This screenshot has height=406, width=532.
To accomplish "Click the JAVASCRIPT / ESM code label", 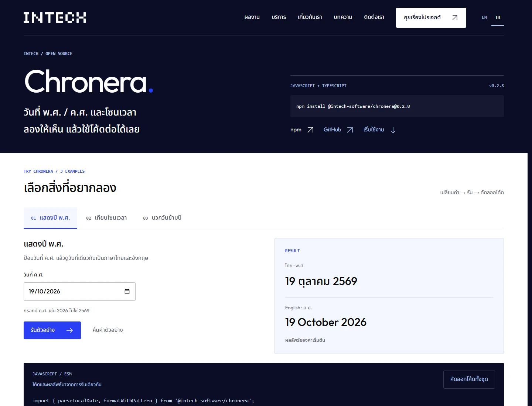I will [52, 374].
